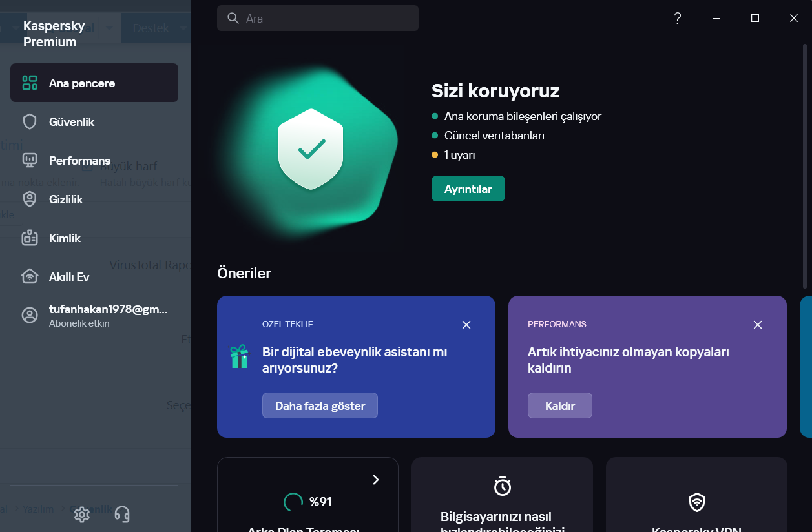
Task: Click the Öneriler heading
Action: (x=244, y=272)
